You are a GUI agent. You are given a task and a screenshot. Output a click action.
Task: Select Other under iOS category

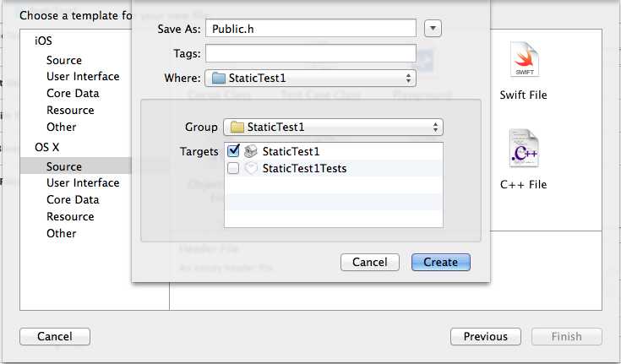(62, 128)
